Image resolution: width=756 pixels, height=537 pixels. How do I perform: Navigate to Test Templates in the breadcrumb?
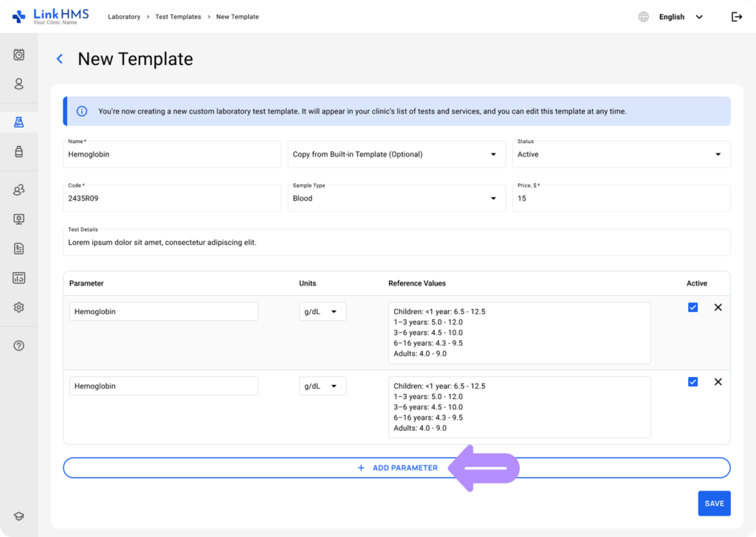(178, 16)
